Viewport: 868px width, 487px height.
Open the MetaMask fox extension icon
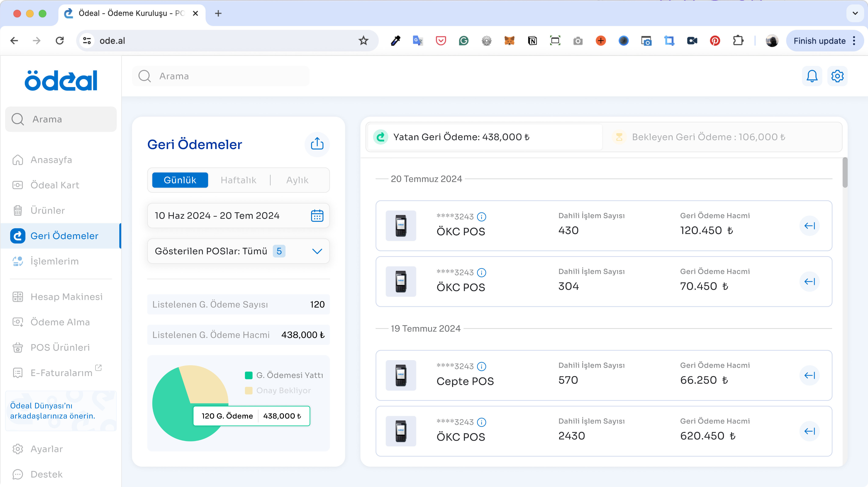[x=509, y=41]
